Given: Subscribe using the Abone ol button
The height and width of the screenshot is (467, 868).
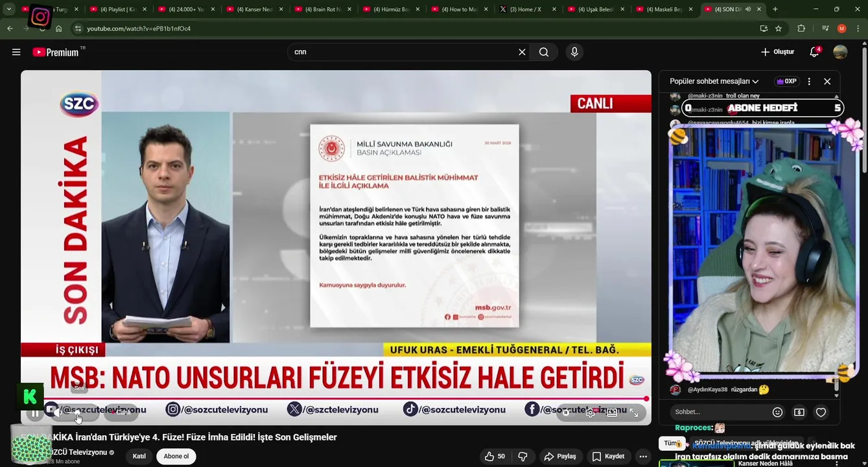Looking at the screenshot, I should (x=176, y=457).
